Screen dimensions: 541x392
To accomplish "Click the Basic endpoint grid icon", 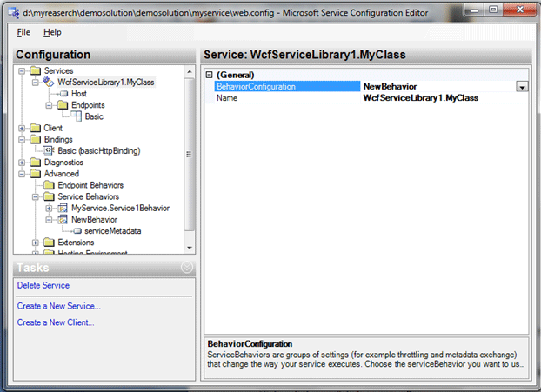I will (x=77, y=116).
